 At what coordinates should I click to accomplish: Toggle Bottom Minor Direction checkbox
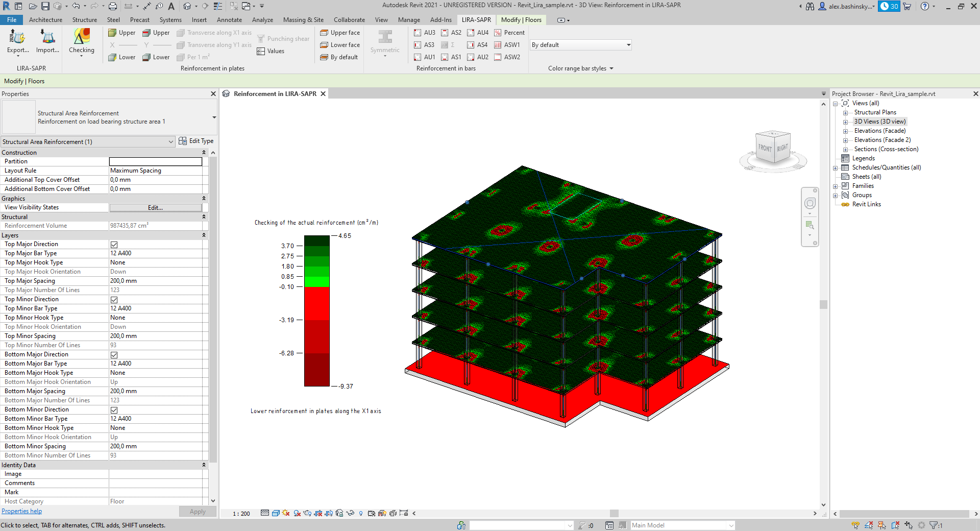tap(114, 410)
